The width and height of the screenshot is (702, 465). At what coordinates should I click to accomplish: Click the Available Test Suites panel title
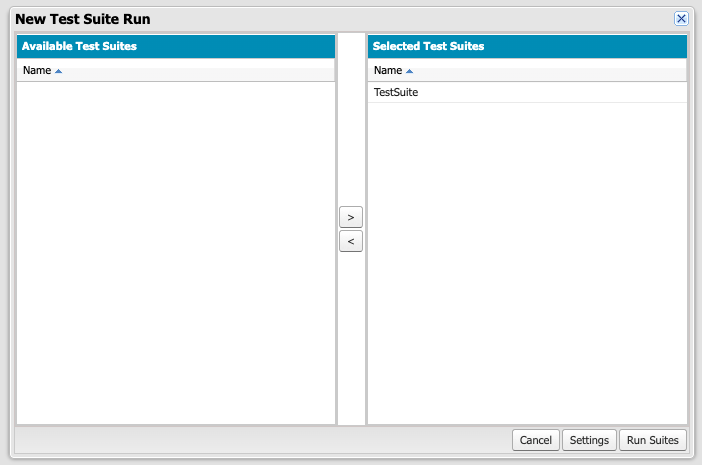79,46
